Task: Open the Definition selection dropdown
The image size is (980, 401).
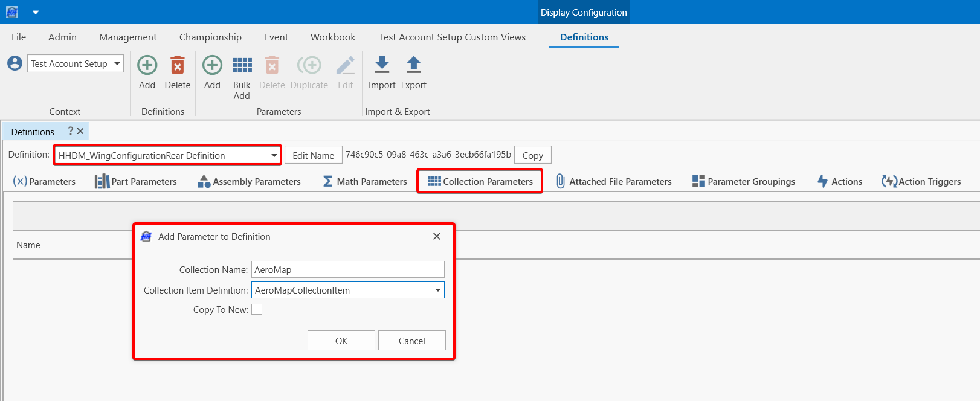Action: point(274,156)
